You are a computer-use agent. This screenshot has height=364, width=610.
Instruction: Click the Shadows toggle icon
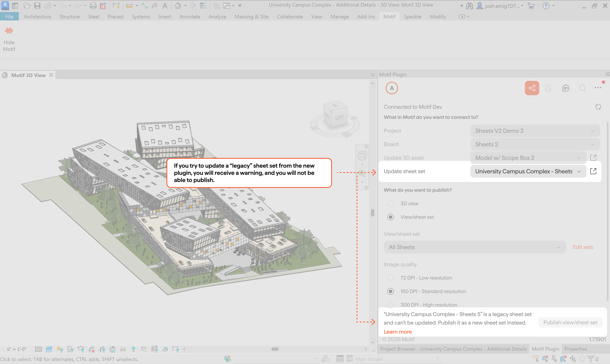(x=70, y=349)
